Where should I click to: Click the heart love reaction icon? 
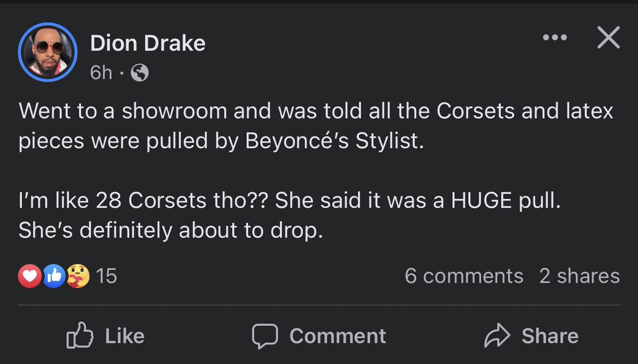click(30, 276)
